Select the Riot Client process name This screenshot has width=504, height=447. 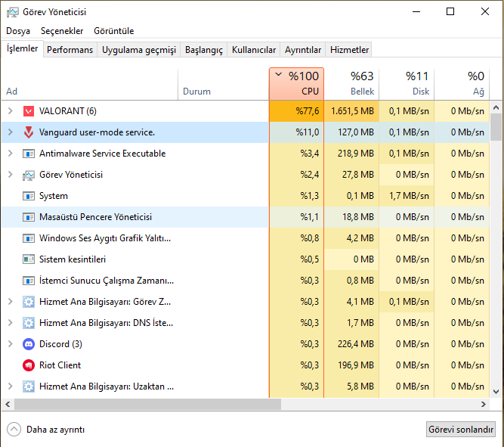pos(60,365)
